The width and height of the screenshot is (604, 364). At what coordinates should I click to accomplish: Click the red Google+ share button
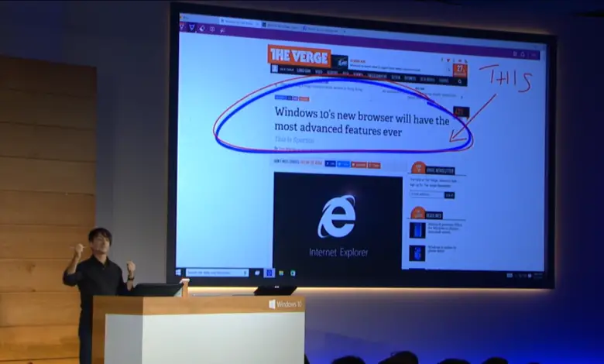click(x=359, y=165)
